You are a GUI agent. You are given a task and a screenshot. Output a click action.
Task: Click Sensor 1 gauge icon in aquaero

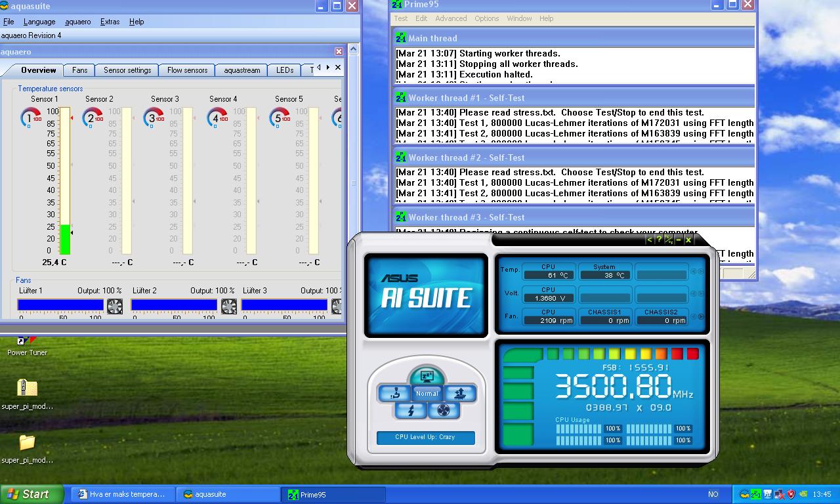point(30,117)
